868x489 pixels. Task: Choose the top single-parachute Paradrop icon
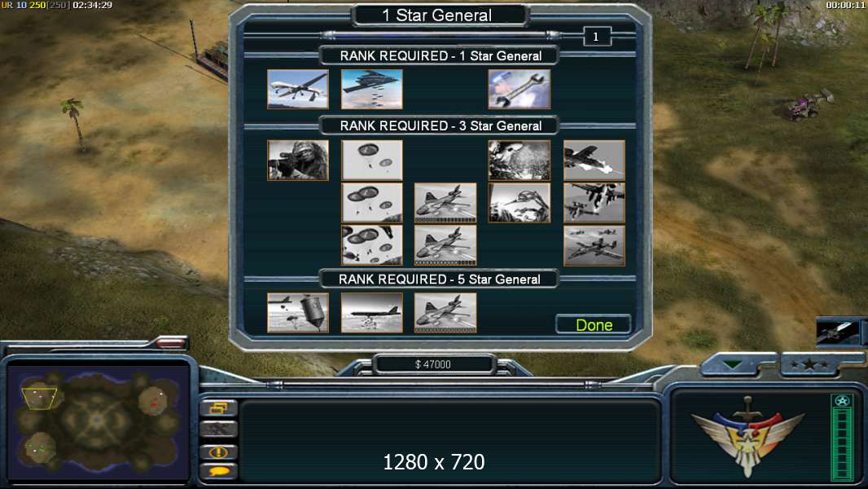pos(371,160)
